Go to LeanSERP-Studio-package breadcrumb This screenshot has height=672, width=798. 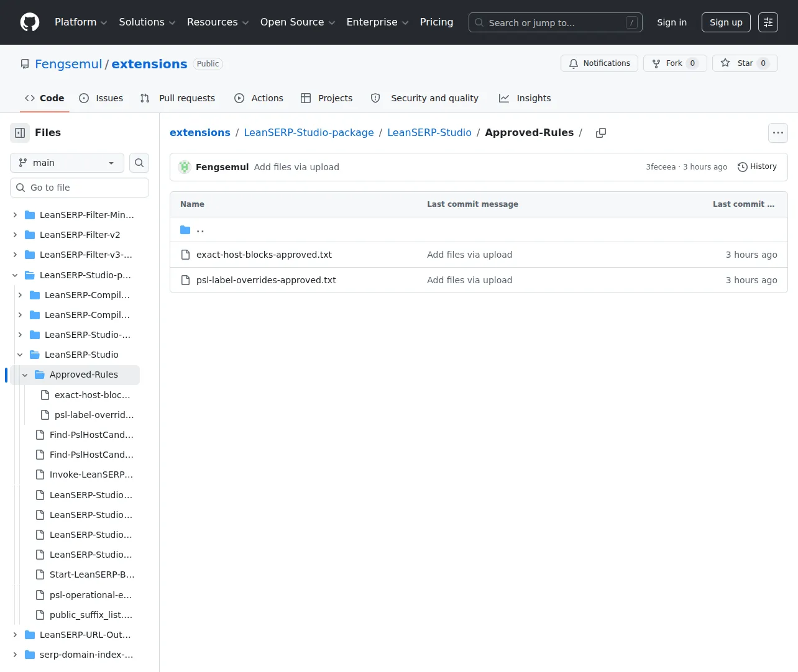pyautogui.click(x=309, y=133)
